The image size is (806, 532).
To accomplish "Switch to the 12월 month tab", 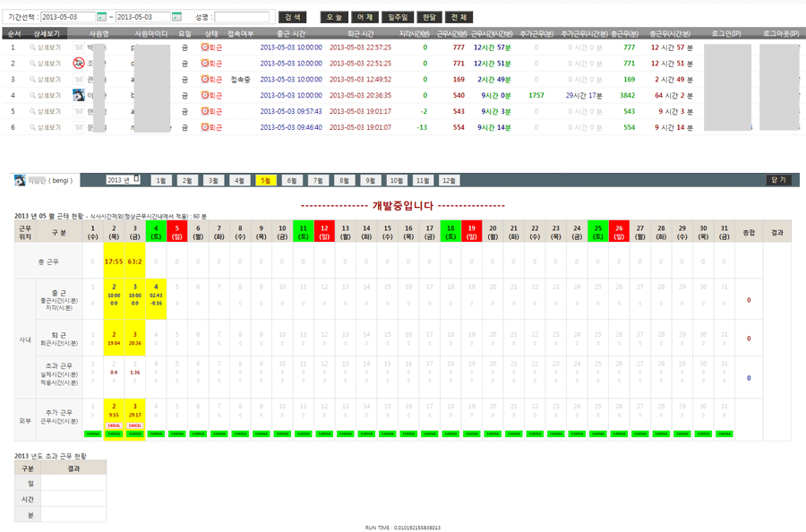I will click(x=450, y=180).
